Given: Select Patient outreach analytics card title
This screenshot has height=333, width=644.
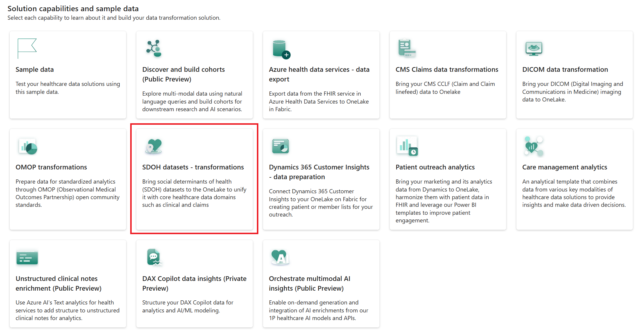Looking at the screenshot, I should pyautogui.click(x=435, y=167).
